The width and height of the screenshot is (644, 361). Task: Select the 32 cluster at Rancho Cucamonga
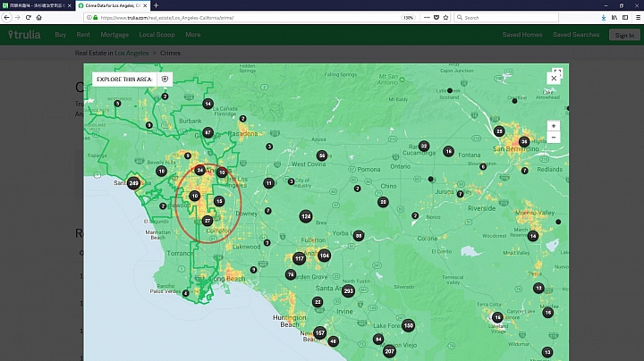click(424, 146)
